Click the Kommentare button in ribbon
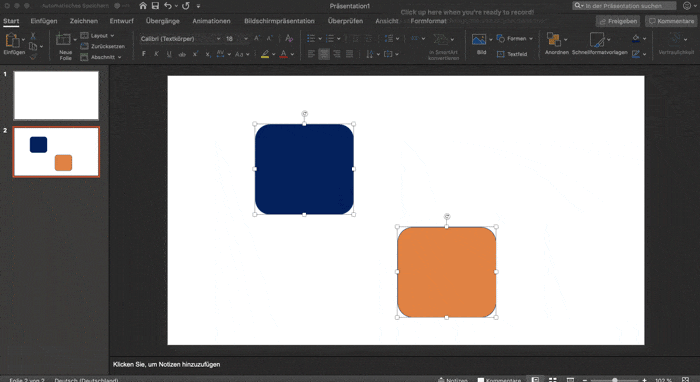The width and height of the screenshot is (700, 382). [671, 21]
